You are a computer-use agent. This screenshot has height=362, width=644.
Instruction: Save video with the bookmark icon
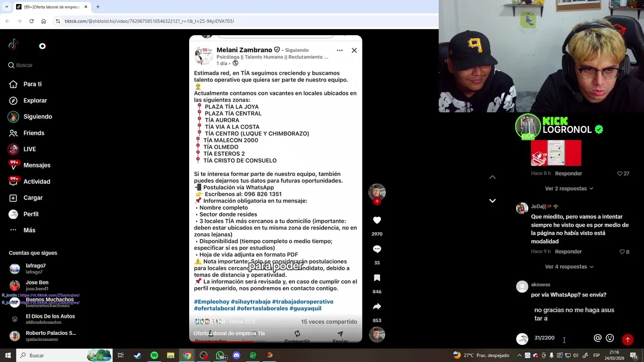pyautogui.click(x=377, y=278)
